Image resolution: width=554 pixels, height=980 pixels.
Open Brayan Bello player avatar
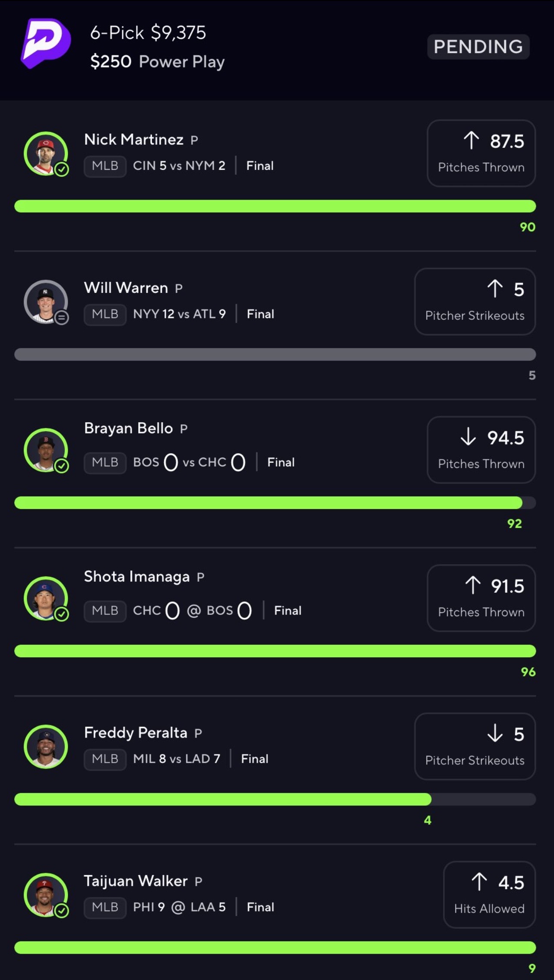(x=45, y=449)
